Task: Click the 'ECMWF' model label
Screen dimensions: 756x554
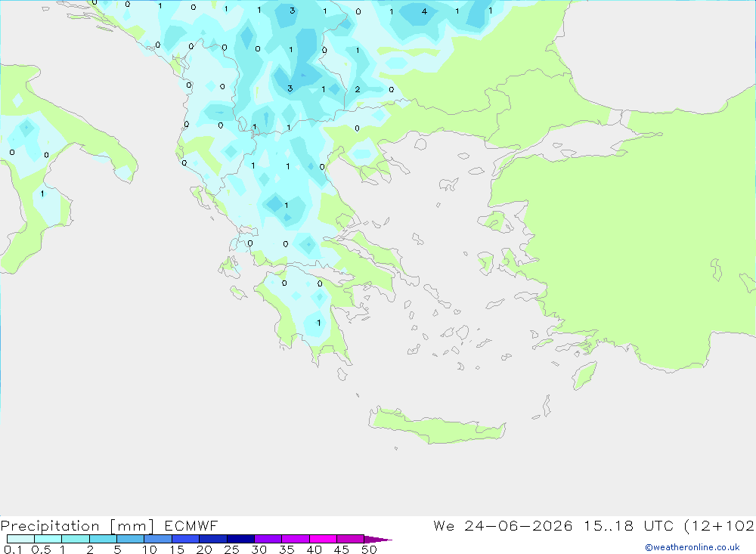Action: pyautogui.click(x=191, y=525)
